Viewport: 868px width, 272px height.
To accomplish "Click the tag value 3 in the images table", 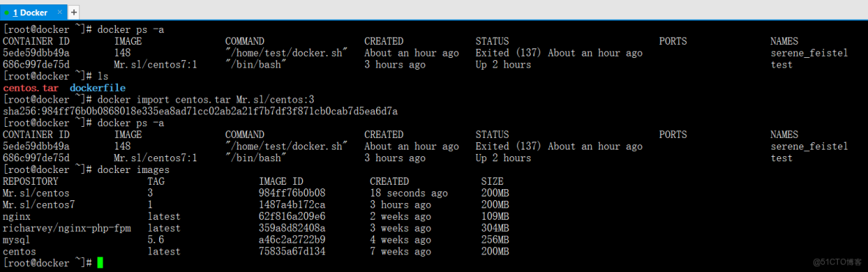I will click(x=150, y=194).
